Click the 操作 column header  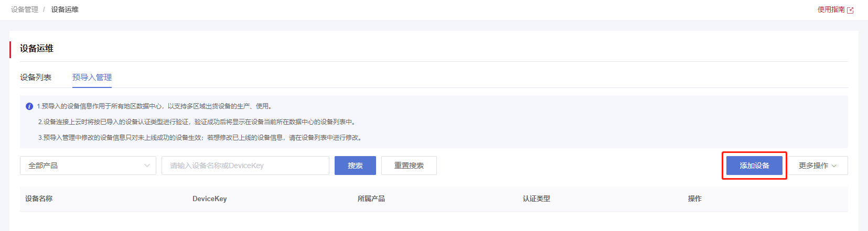point(695,199)
